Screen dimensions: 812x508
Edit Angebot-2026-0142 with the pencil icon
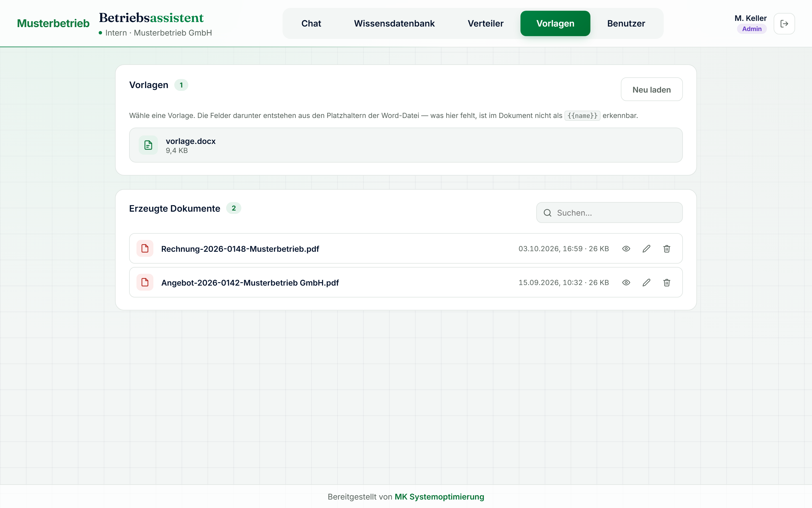pyautogui.click(x=646, y=283)
